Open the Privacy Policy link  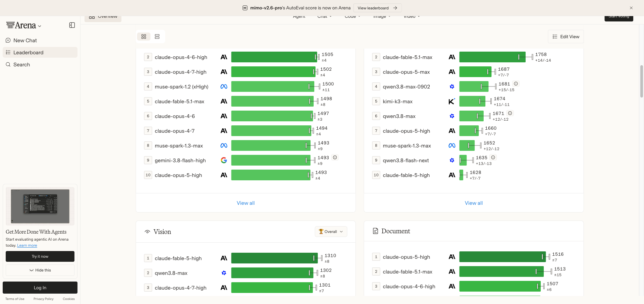44,299
